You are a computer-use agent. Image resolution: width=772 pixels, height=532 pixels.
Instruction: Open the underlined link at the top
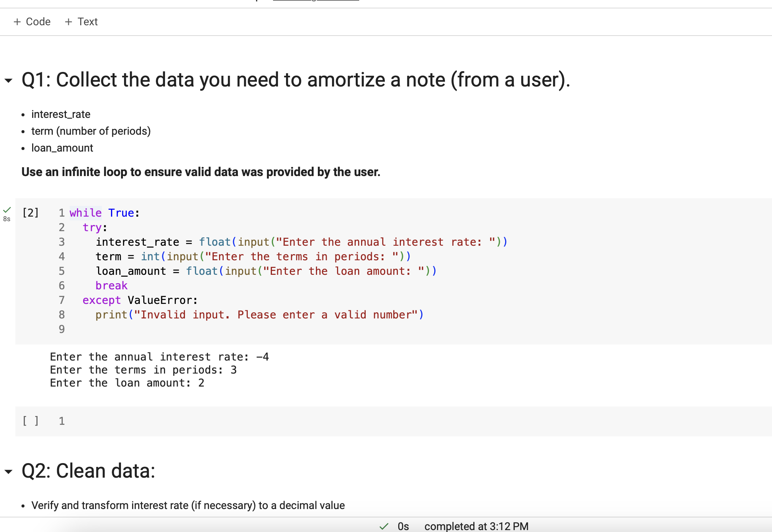click(x=316, y=2)
